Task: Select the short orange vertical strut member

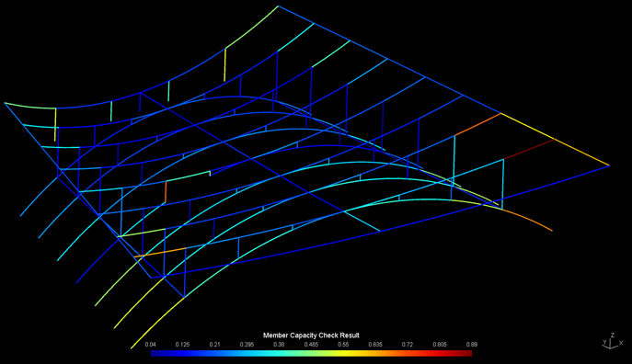Action: click(166, 192)
